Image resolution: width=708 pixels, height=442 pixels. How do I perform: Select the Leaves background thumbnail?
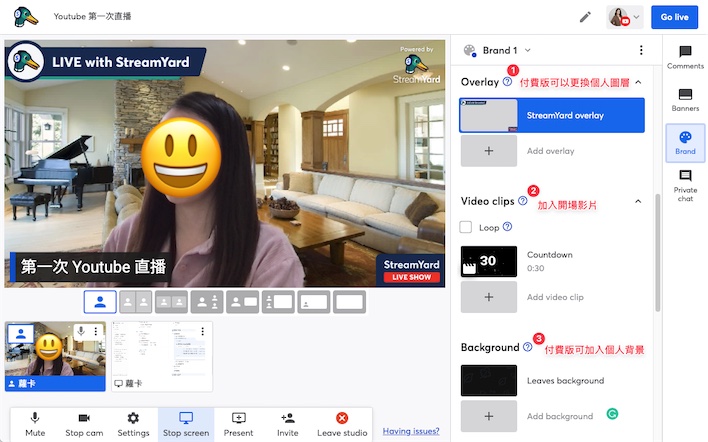(489, 381)
